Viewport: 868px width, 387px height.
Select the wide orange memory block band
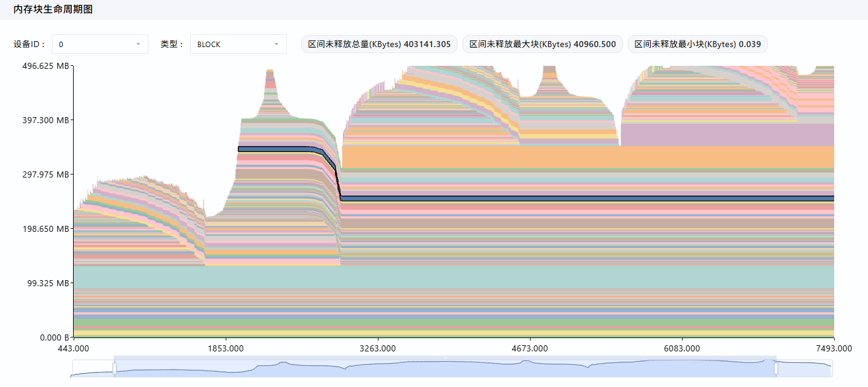tap(587, 157)
